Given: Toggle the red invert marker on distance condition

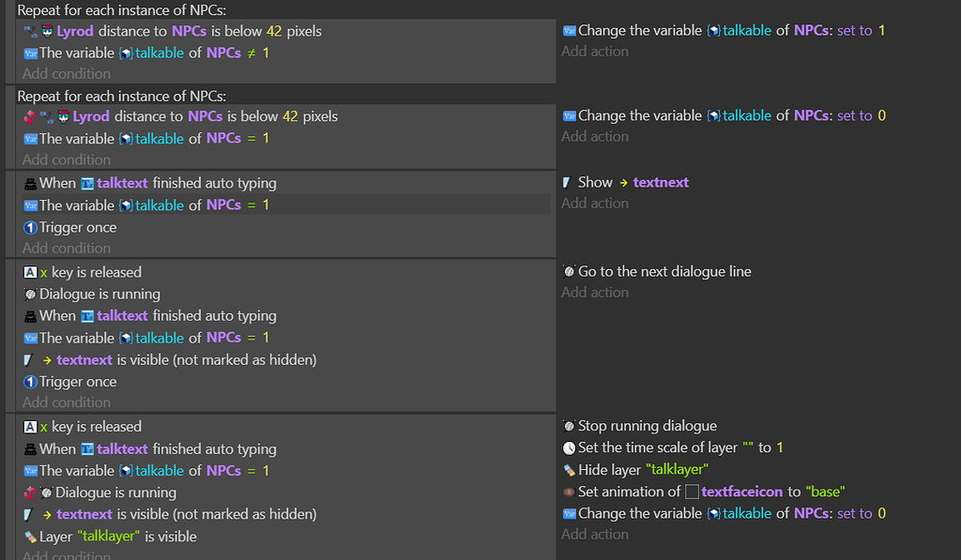Looking at the screenshot, I should click(30, 116).
